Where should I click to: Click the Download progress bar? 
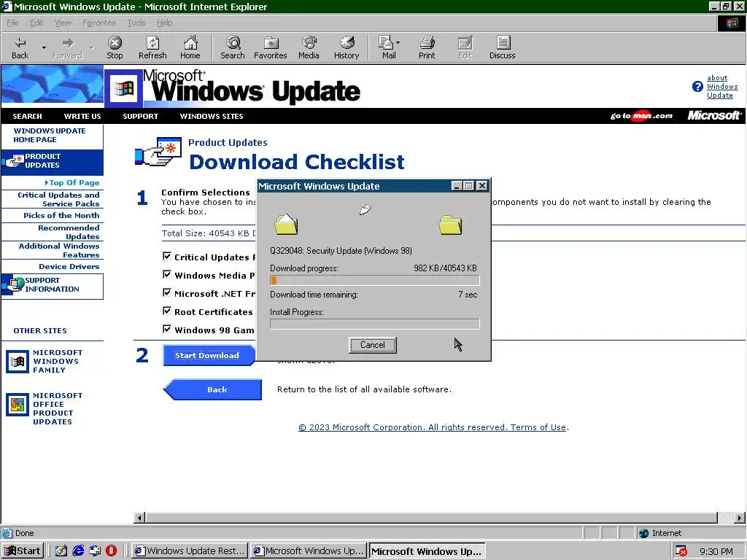374,280
